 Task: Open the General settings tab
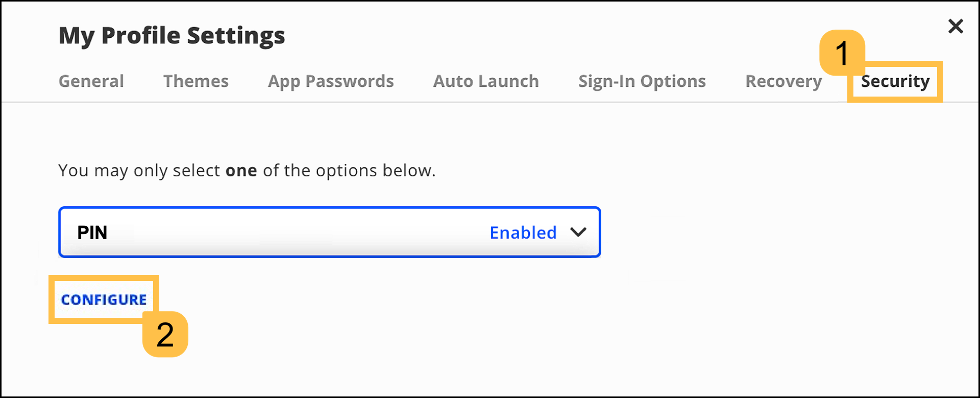pos(91,81)
